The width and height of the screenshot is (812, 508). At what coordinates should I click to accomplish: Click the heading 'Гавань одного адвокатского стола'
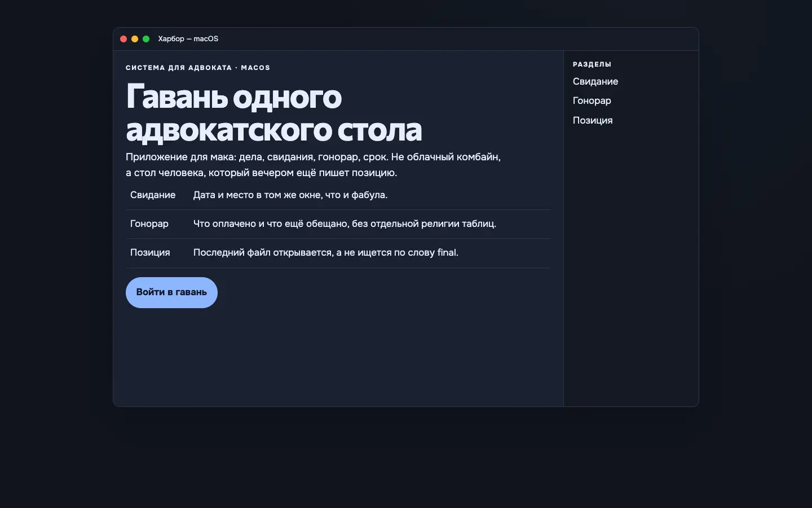pos(274,113)
